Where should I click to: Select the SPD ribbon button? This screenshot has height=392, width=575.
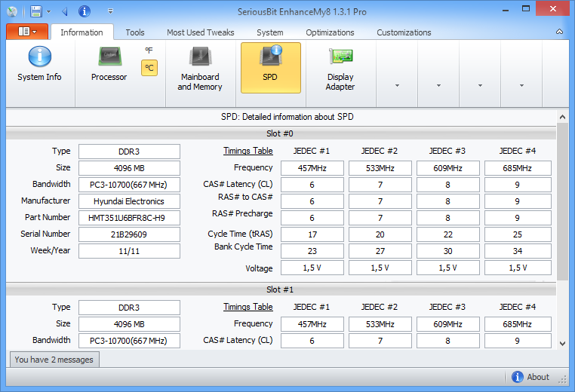tap(271, 68)
